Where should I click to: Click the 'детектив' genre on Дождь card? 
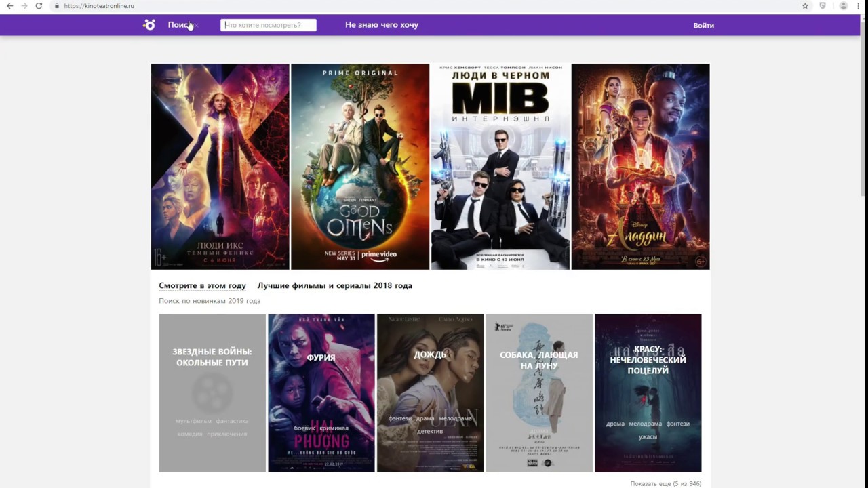(430, 432)
